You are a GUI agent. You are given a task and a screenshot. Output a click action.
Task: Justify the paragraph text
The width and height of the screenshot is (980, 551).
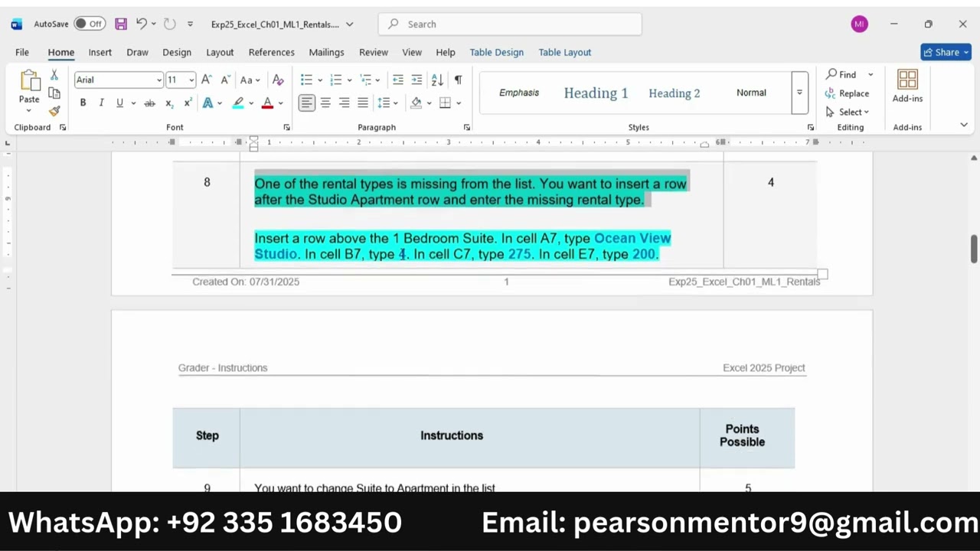point(363,103)
